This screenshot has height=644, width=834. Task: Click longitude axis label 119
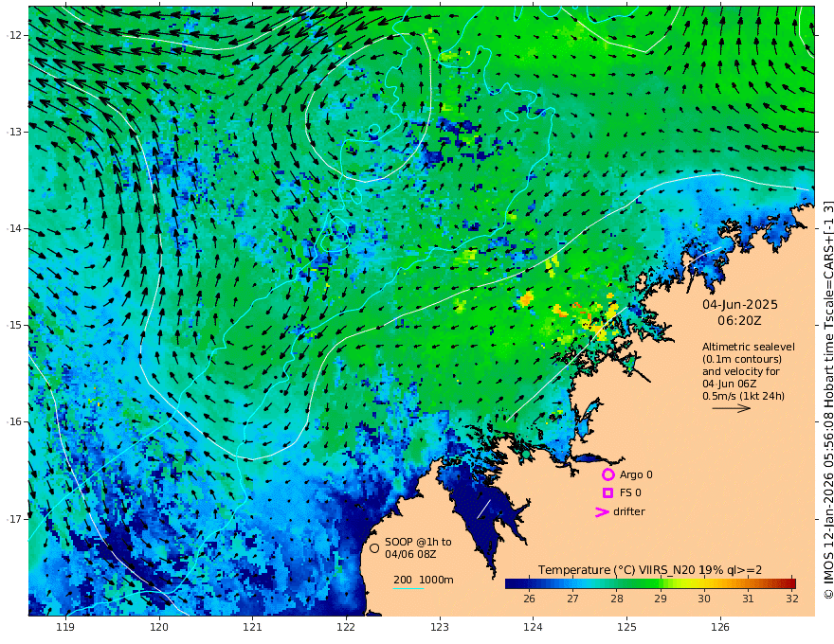tap(65, 628)
